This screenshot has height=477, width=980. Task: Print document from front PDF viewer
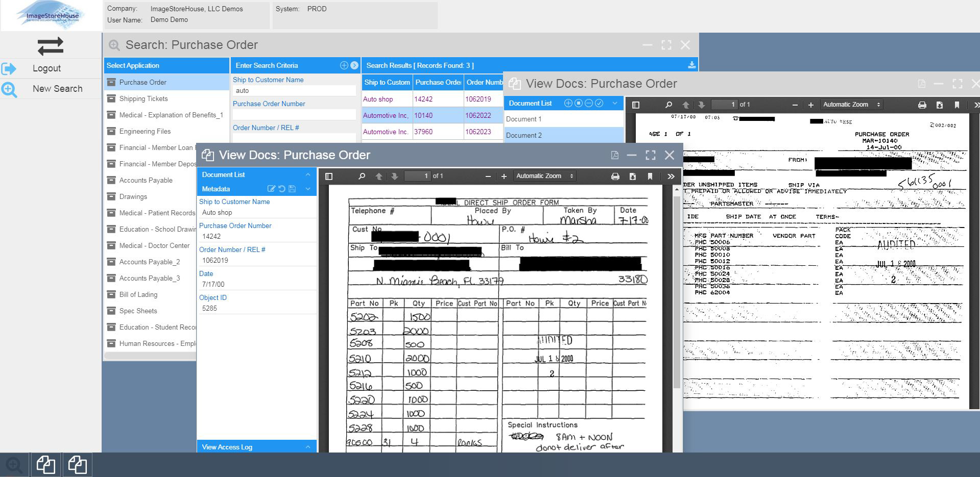(615, 176)
